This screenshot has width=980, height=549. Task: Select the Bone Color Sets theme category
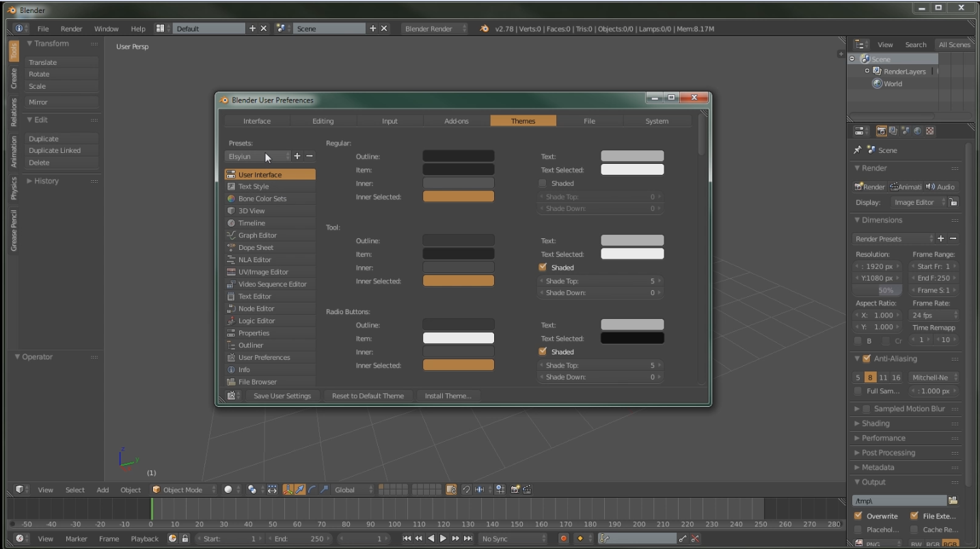pyautogui.click(x=270, y=199)
